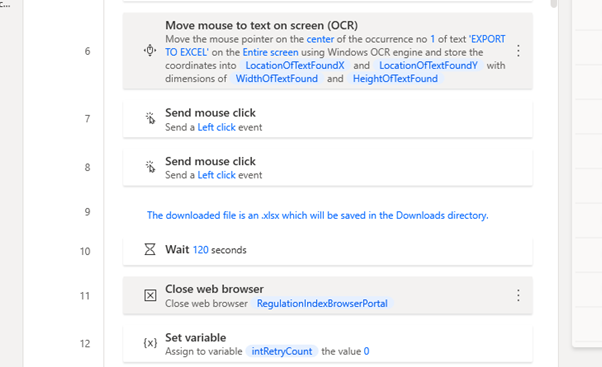The width and height of the screenshot is (602, 367).
Task: Click line number 10
Action: click(x=85, y=251)
